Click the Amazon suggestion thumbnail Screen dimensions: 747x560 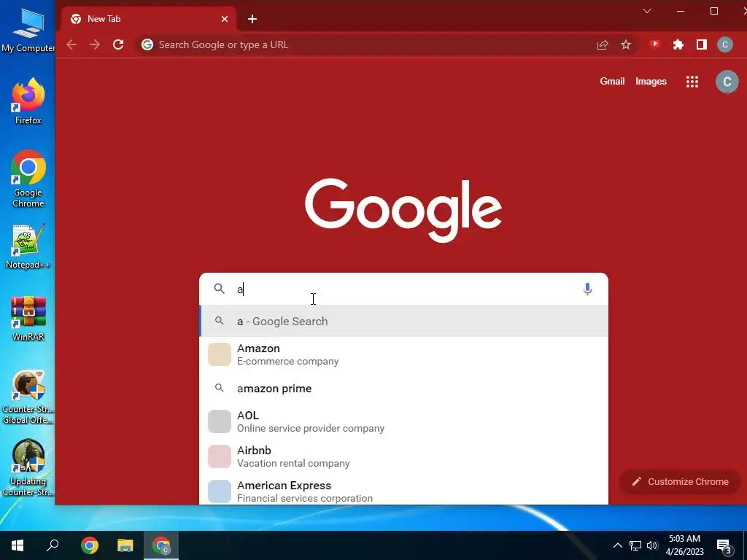pos(220,354)
